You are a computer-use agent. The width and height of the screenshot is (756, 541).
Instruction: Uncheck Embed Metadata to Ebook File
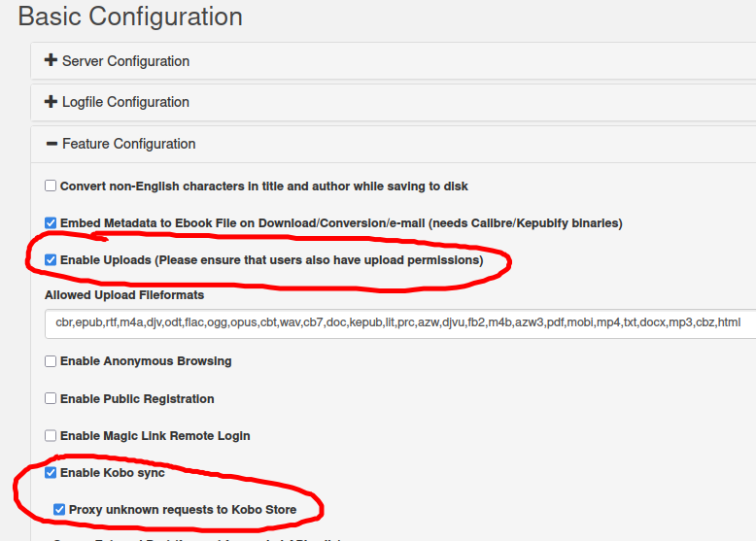51,222
